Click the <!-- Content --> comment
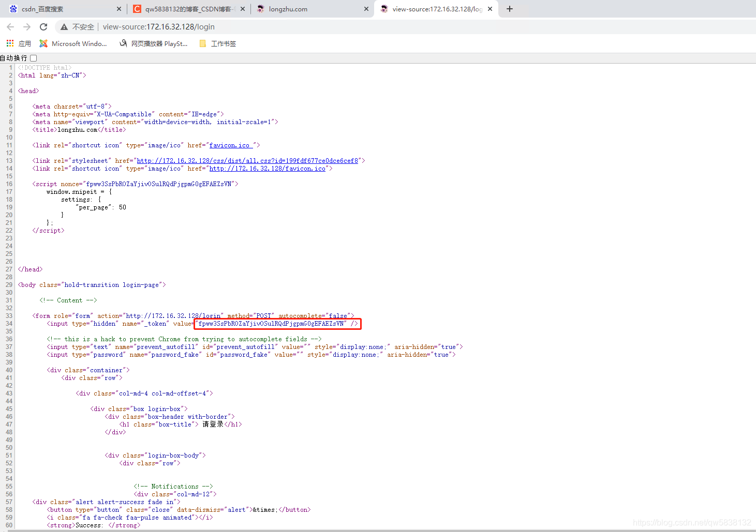 coord(68,300)
